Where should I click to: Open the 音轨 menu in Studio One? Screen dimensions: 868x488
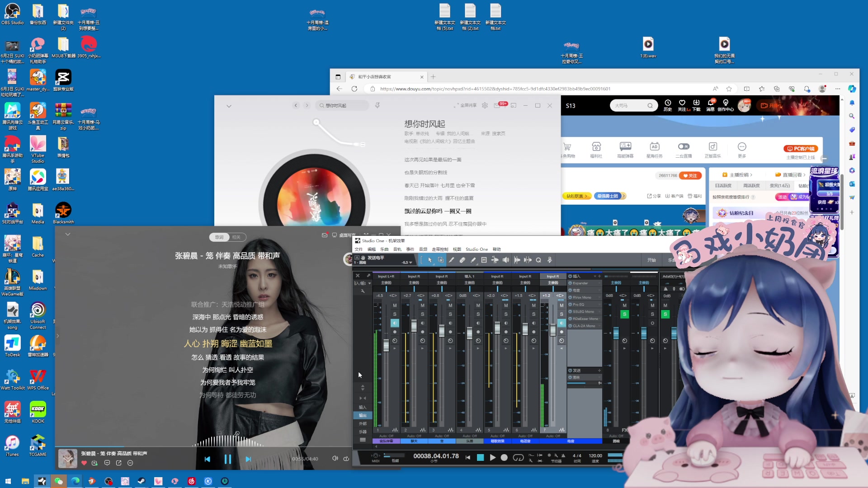(x=397, y=249)
